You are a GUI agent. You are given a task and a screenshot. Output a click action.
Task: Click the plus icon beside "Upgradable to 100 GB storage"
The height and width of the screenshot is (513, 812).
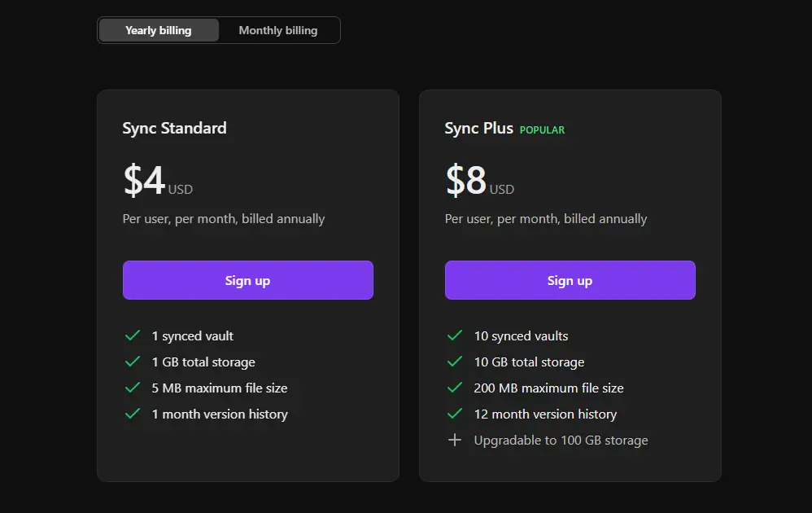click(455, 440)
